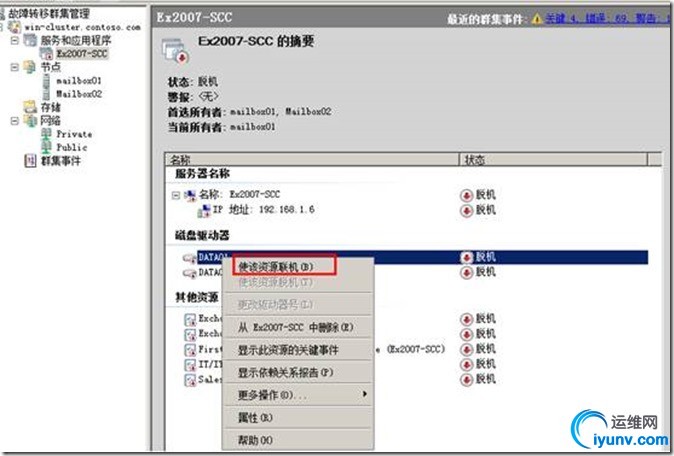Sort by the Status column header
Viewport: 674px width, 456px height.
tap(554, 160)
